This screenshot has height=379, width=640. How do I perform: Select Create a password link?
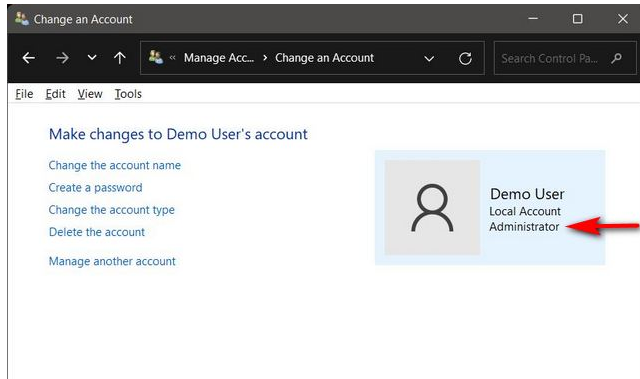[x=96, y=188]
